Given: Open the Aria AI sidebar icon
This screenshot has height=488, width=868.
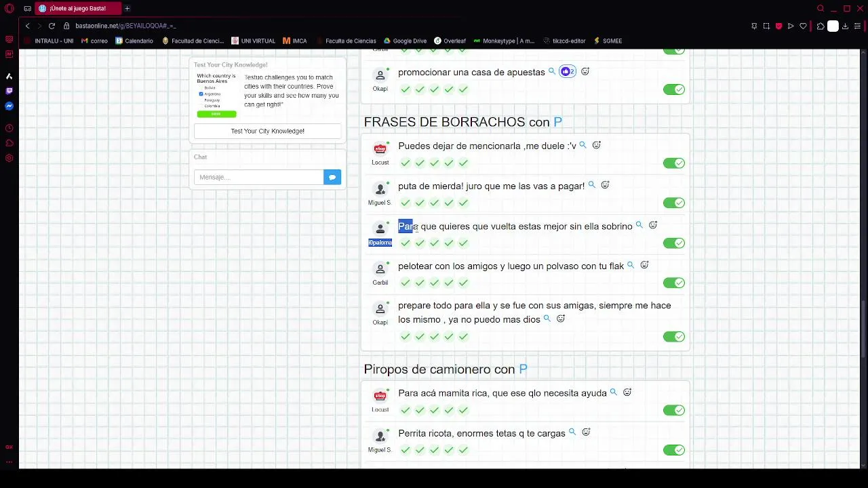Looking at the screenshot, I should tap(9, 76).
